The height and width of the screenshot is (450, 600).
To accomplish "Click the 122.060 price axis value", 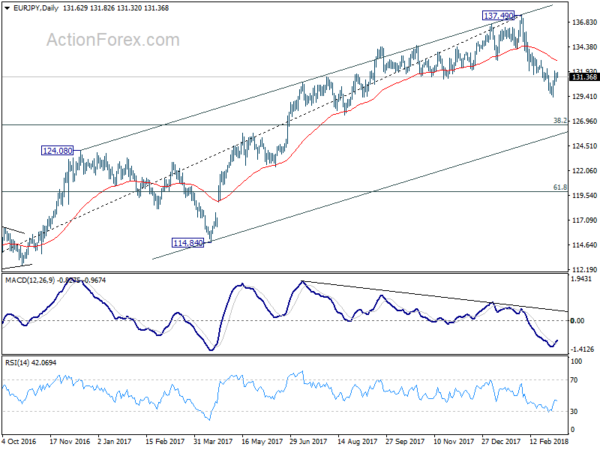I will pos(584,171).
